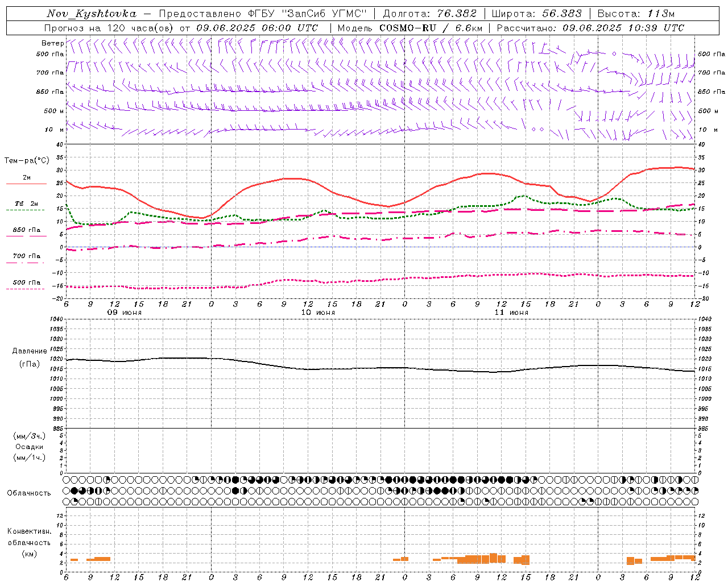Click the station name Nov_Kyshtovka
Image resolution: width=728 pixels, height=582 pixels.
pyautogui.click(x=92, y=14)
